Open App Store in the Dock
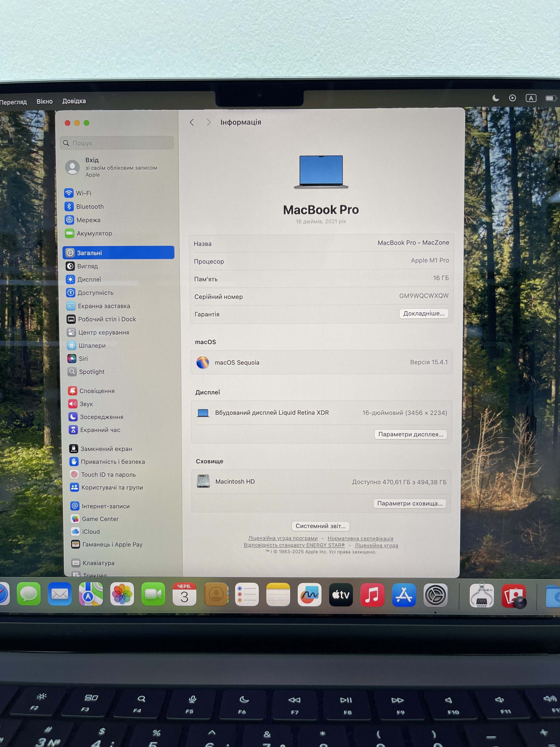This screenshot has height=747, width=560. 404,595
